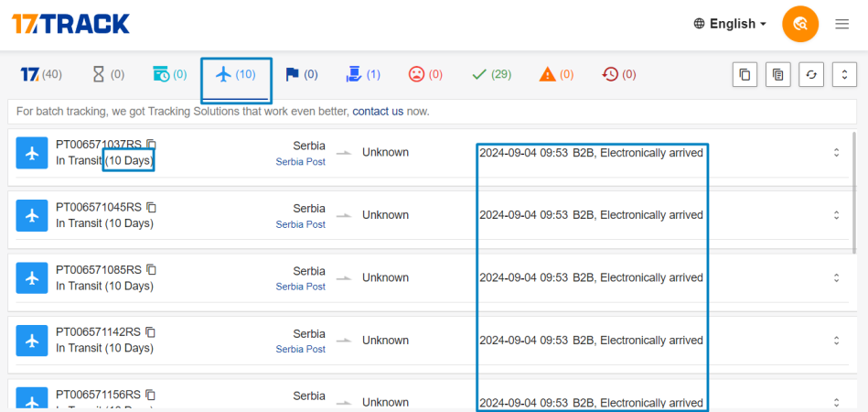Viewport: 868px width, 412px height.
Task: Click Serbia Post link in first row
Action: coord(300,162)
